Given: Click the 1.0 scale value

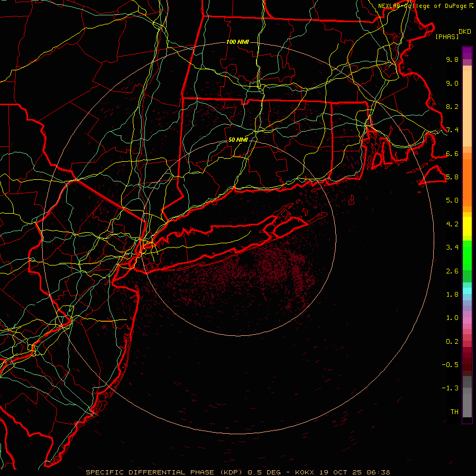Looking at the screenshot, I should 452,318.
